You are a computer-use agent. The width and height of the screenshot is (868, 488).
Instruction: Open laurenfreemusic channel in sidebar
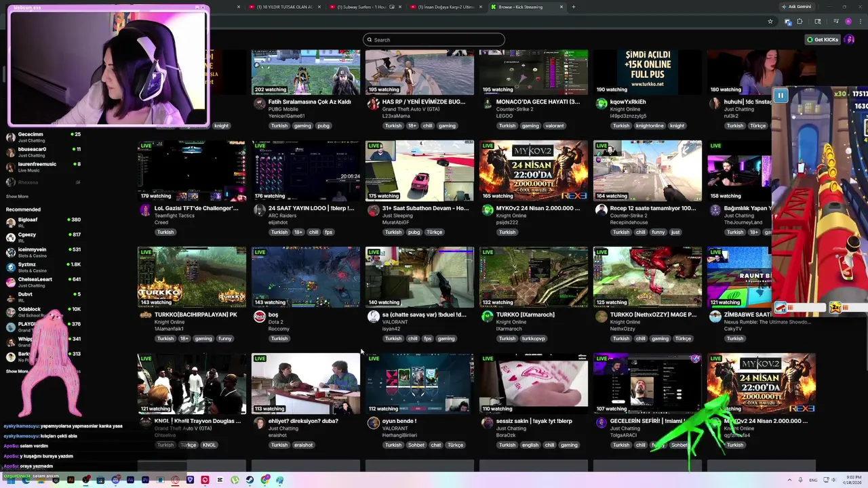point(43,167)
